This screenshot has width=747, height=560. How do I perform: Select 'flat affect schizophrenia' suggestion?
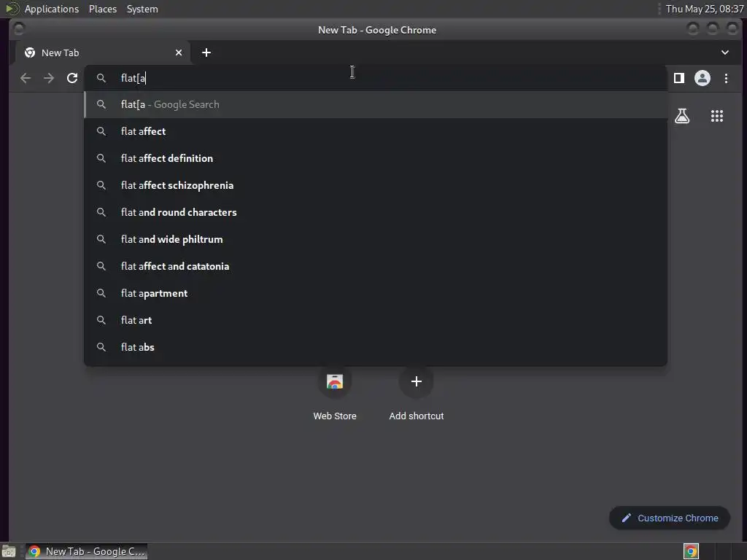(x=376, y=185)
